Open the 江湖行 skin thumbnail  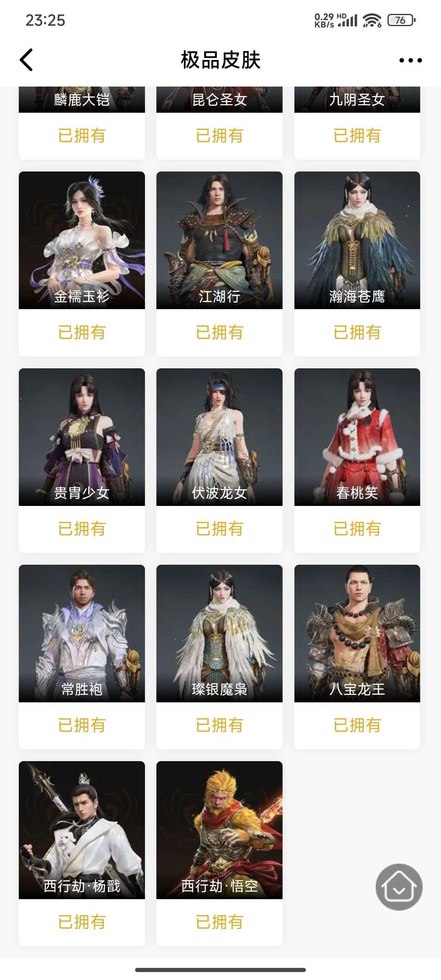tap(219, 240)
